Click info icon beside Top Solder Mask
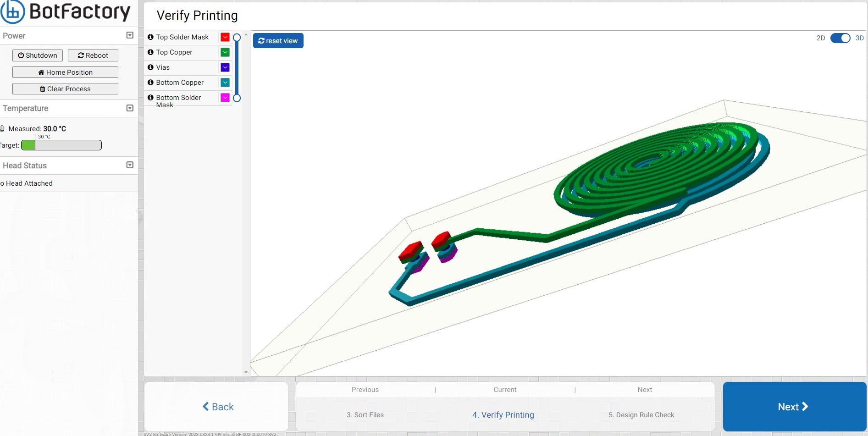 click(x=150, y=37)
